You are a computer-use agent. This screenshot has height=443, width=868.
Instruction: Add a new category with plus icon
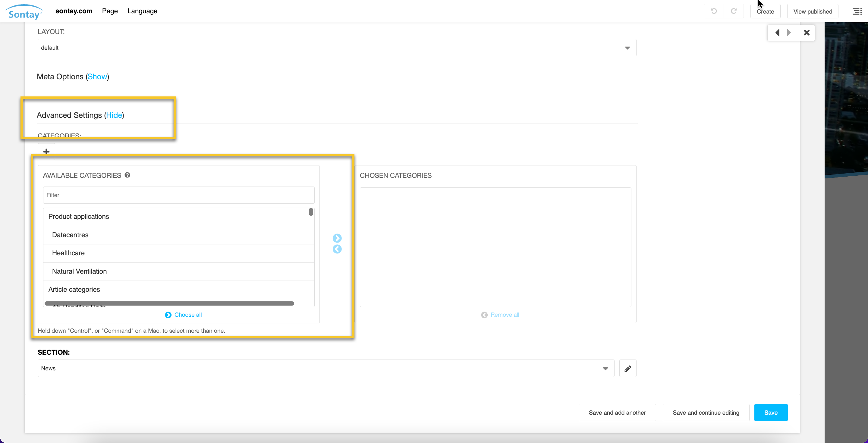click(x=46, y=151)
